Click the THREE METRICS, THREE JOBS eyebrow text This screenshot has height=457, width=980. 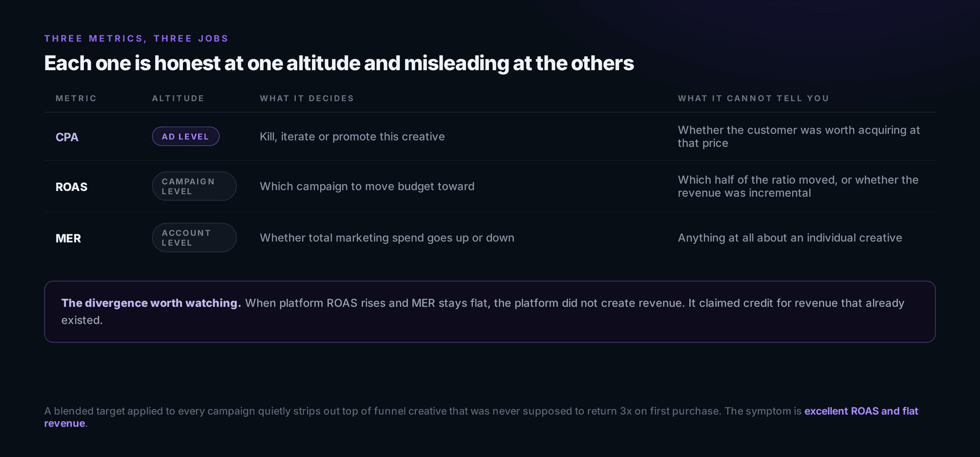(136, 39)
